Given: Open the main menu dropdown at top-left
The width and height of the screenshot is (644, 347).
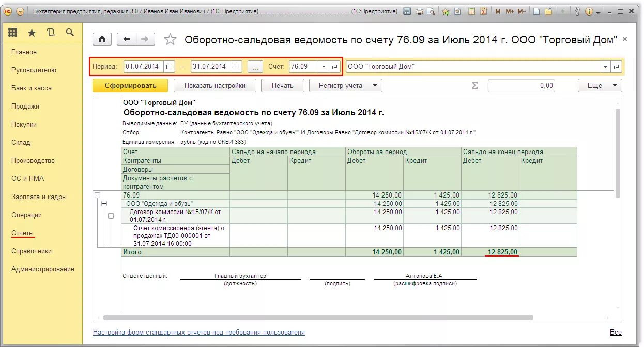Looking at the screenshot, I should (x=20, y=11).
